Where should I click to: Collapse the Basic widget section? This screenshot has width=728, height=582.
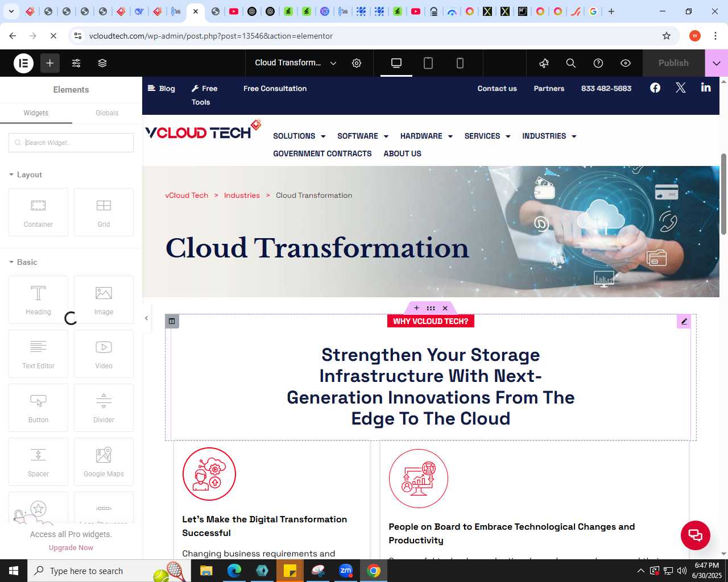pyautogui.click(x=23, y=262)
